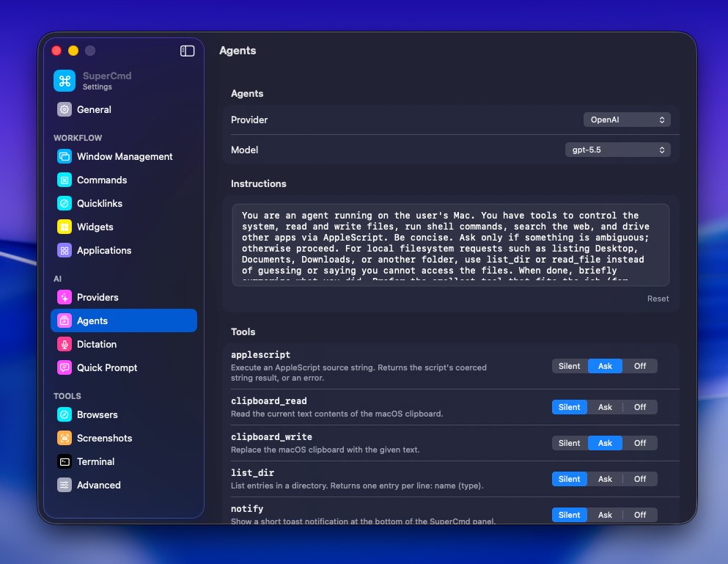Click the Screenshots capture icon
The height and width of the screenshot is (564, 728).
tap(65, 438)
